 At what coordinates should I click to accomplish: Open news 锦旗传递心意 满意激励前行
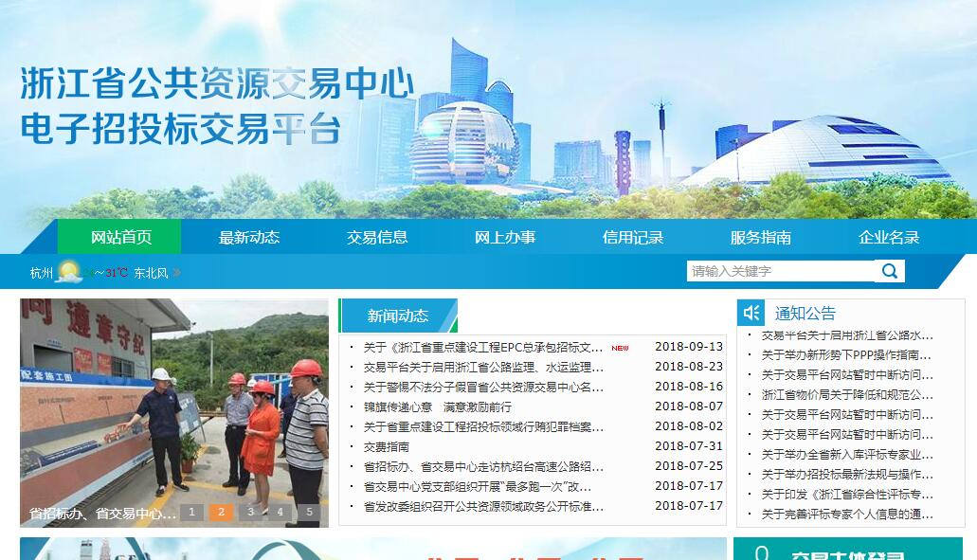[438, 407]
